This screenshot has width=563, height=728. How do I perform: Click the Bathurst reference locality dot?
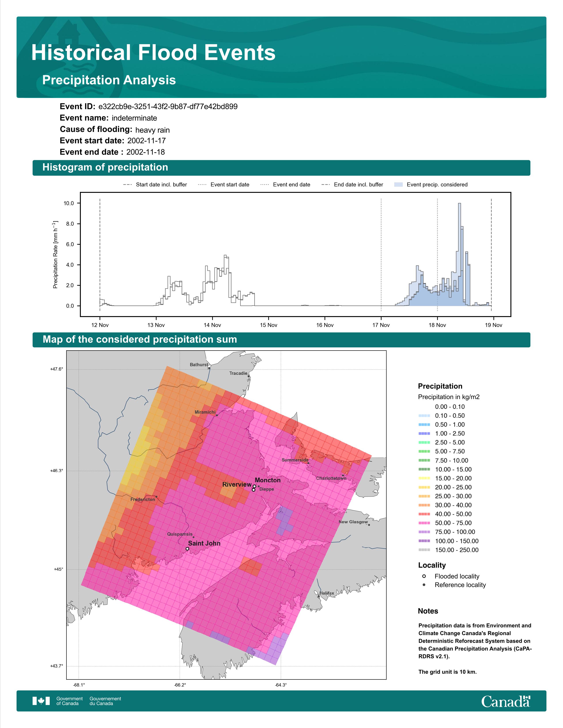coord(209,368)
